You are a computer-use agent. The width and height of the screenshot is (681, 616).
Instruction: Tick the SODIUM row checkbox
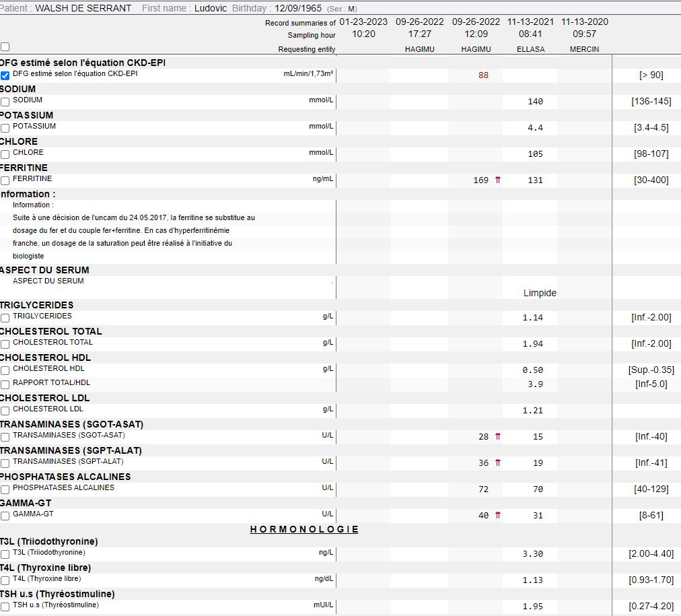click(5, 101)
